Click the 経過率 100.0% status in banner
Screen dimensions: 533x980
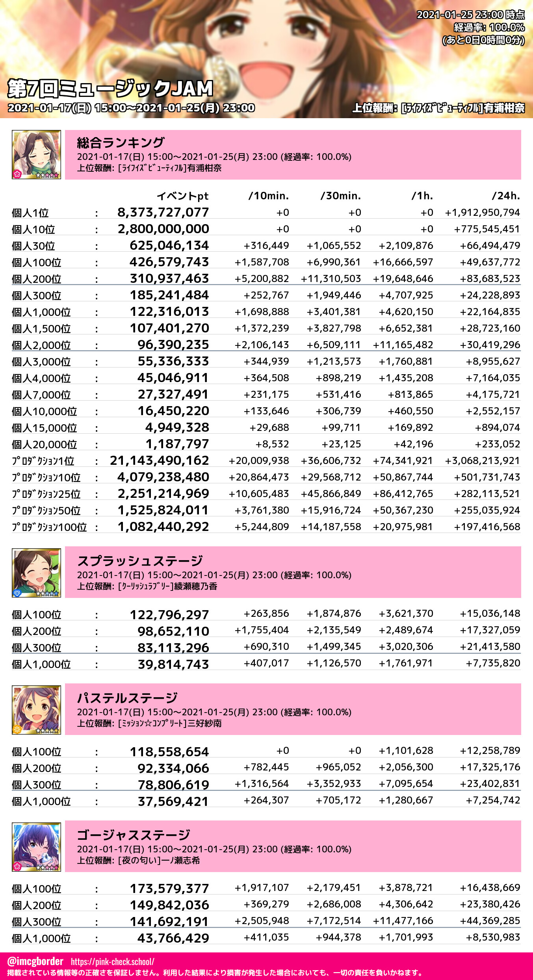(489, 28)
